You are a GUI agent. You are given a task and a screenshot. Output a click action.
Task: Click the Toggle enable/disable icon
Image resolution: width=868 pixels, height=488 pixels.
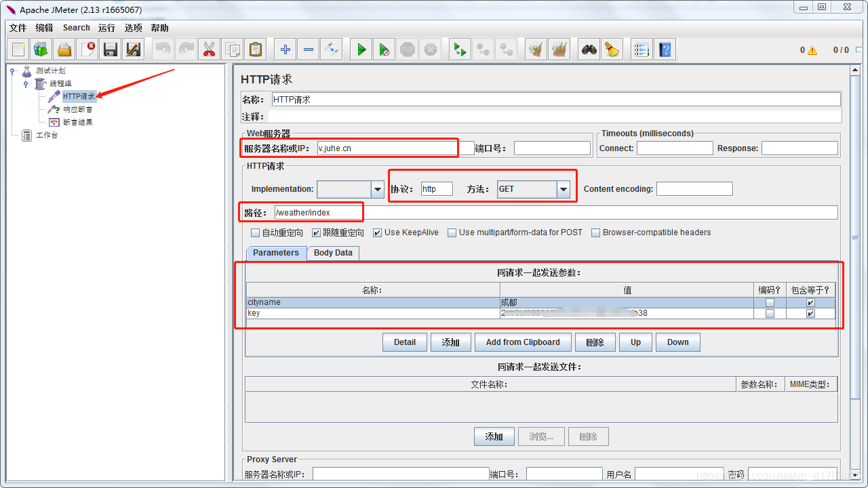click(x=332, y=49)
